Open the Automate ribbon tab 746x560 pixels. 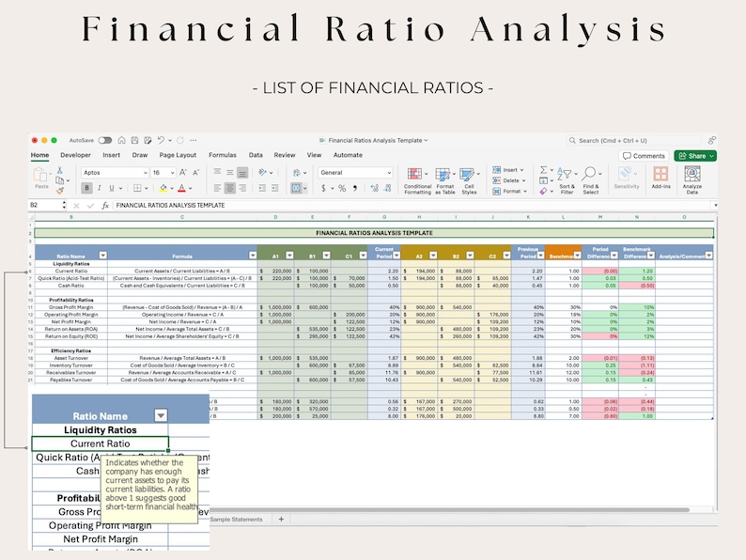[x=348, y=155]
